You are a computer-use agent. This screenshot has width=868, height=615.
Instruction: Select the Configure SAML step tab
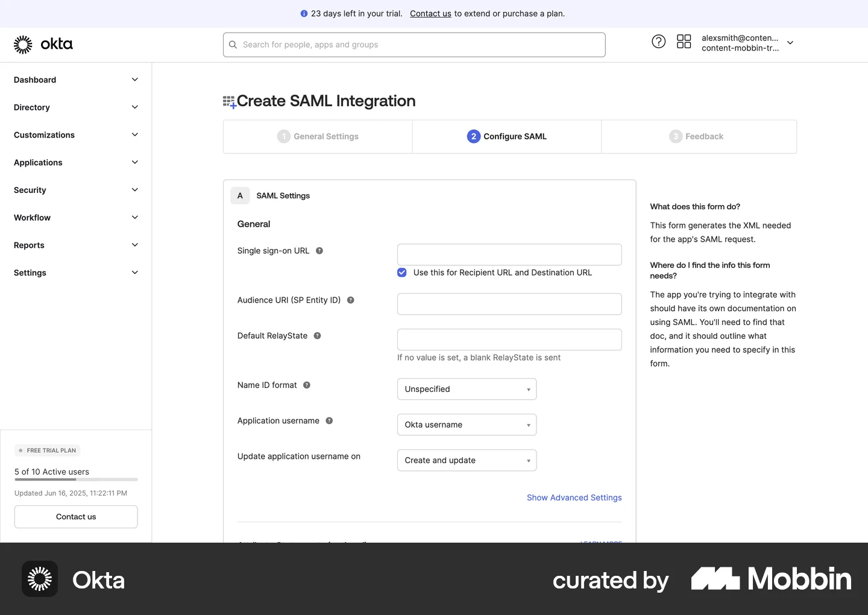click(x=507, y=137)
